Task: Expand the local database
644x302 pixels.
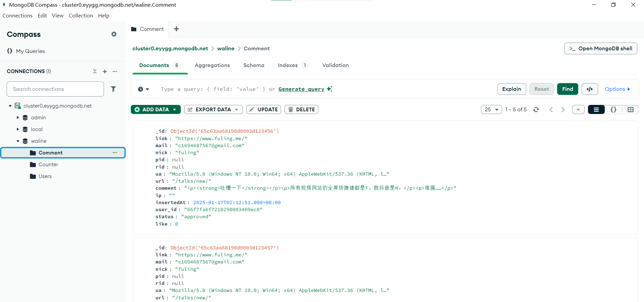Action: coord(18,129)
